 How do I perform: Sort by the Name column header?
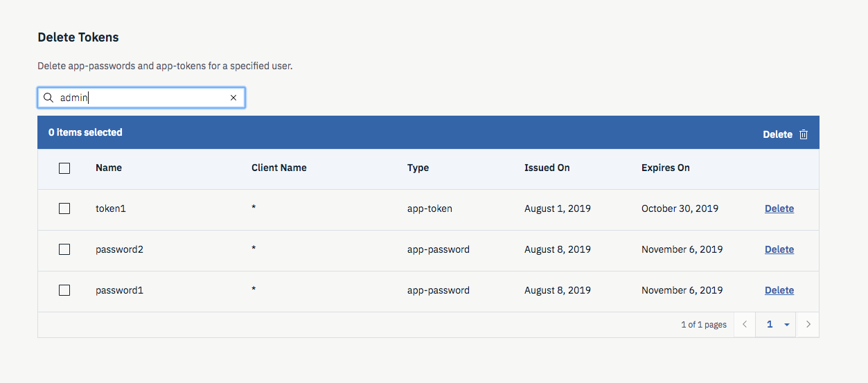tap(109, 168)
